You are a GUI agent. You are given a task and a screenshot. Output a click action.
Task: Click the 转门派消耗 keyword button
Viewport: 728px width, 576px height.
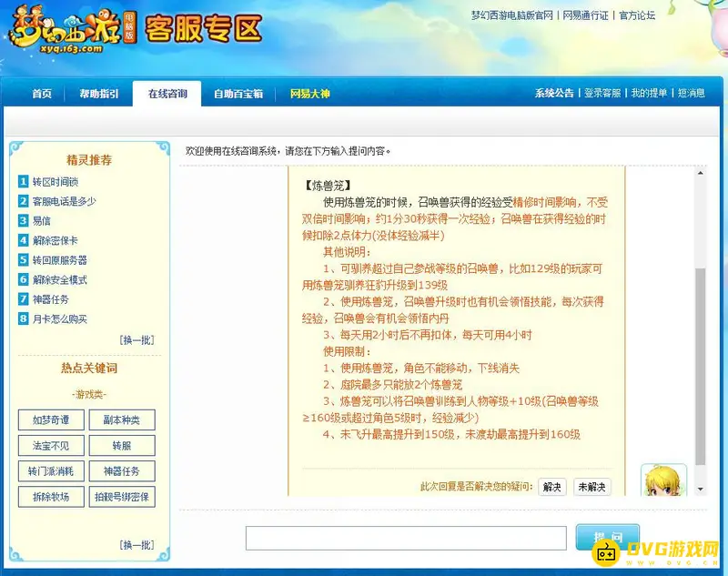pos(51,471)
